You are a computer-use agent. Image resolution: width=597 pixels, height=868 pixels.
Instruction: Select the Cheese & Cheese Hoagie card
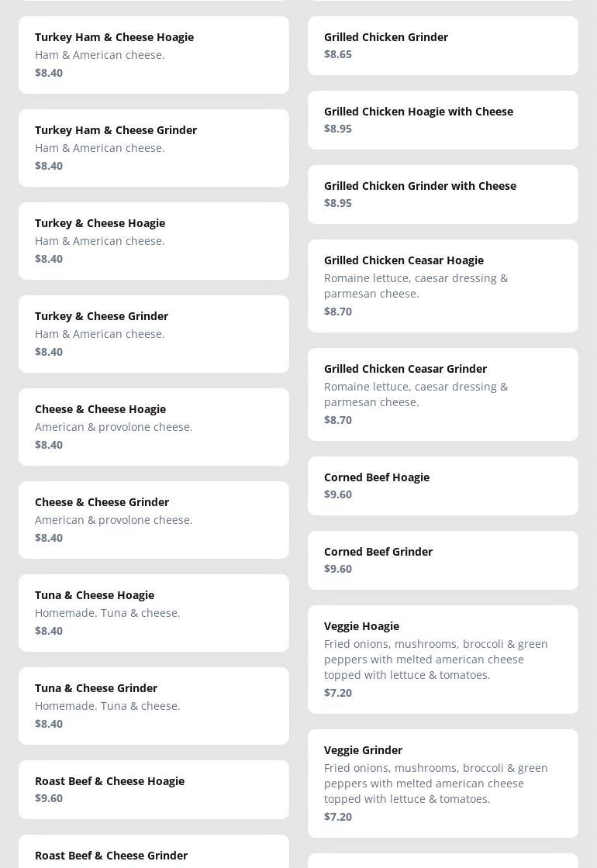coord(154,427)
